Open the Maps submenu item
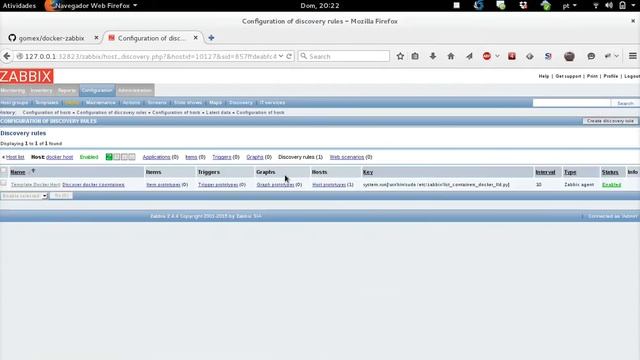This screenshot has height=360, width=640. (x=216, y=102)
